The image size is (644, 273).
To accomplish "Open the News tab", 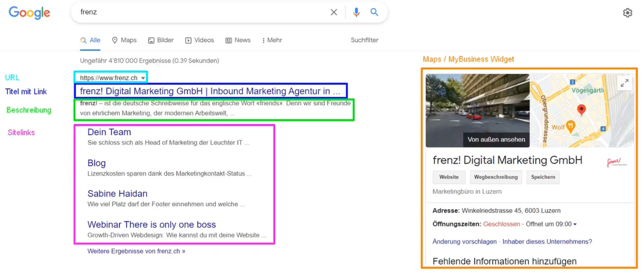I will [238, 40].
